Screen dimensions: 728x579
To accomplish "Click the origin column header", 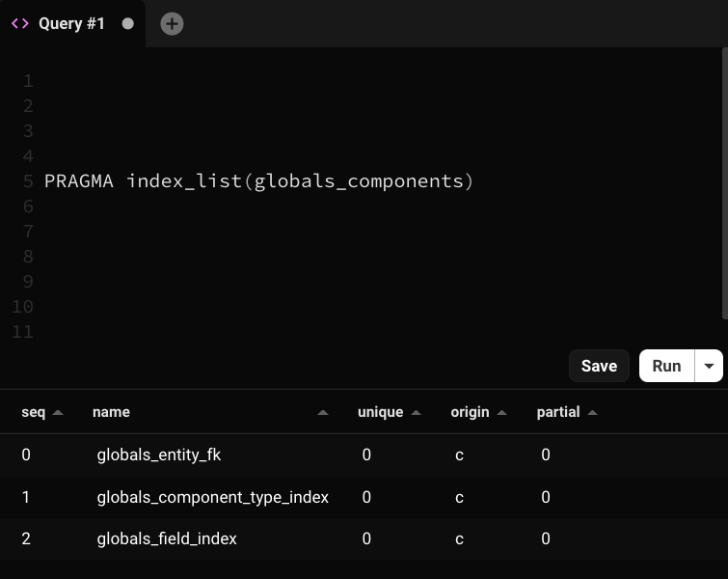I will pyautogui.click(x=470, y=412).
